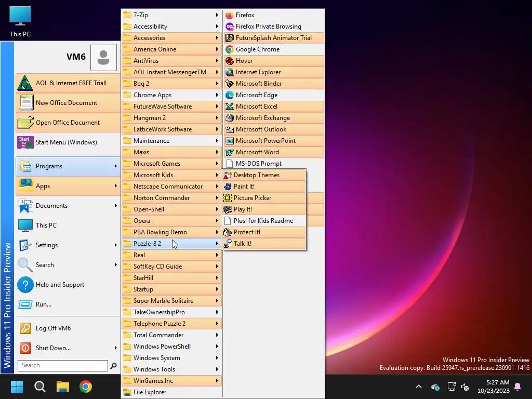
Task: Expand the 7-Zip folder
Action: [171, 15]
